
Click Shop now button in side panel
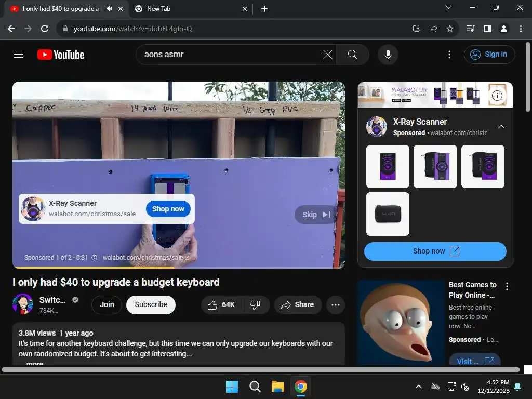pos(435,251)
